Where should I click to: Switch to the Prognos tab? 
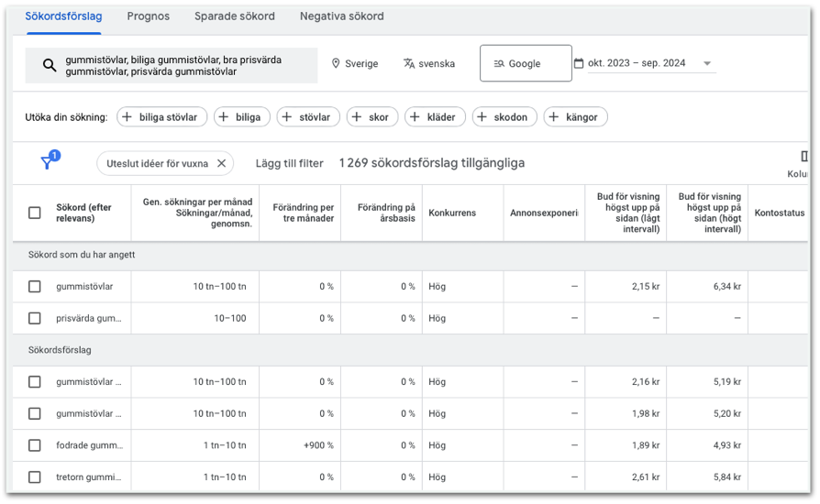click(148, 16)
